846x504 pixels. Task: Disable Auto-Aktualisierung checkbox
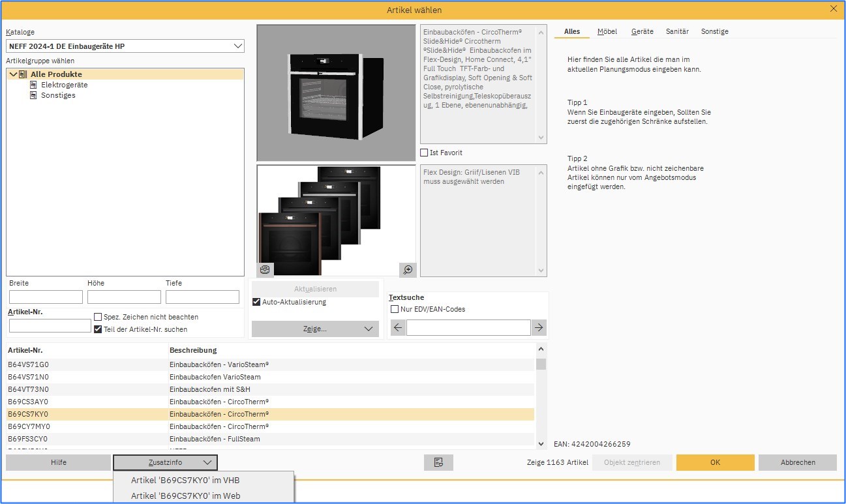click(256, 302)
